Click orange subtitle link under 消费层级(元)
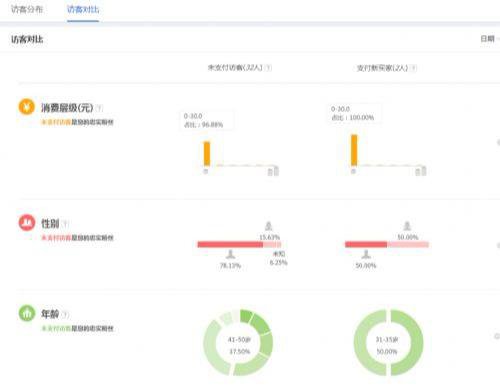The image size is (500, 385). pyautogui.click(x=56, y=122)
